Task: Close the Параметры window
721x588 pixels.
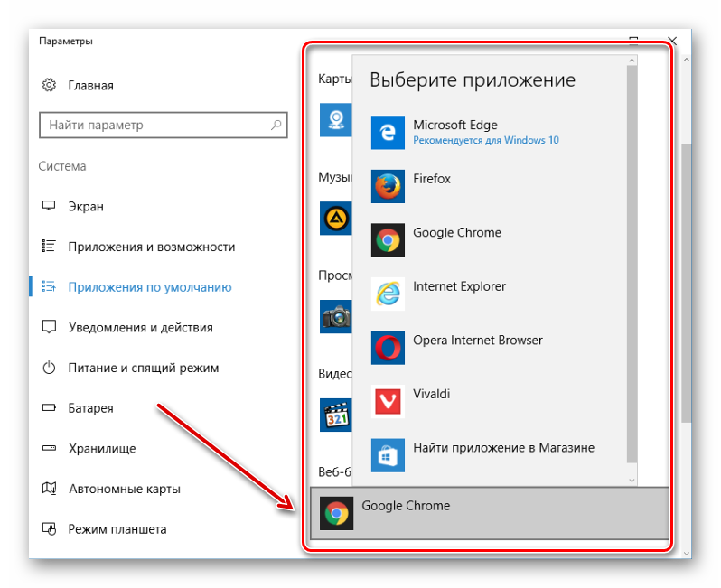Action: point(672,41)
